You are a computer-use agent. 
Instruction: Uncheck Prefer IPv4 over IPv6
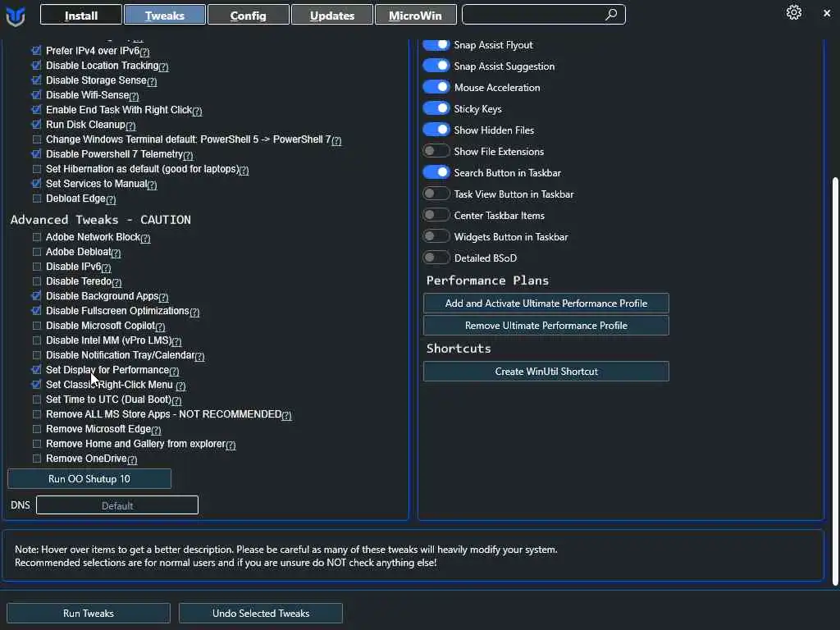pos(36,51)
